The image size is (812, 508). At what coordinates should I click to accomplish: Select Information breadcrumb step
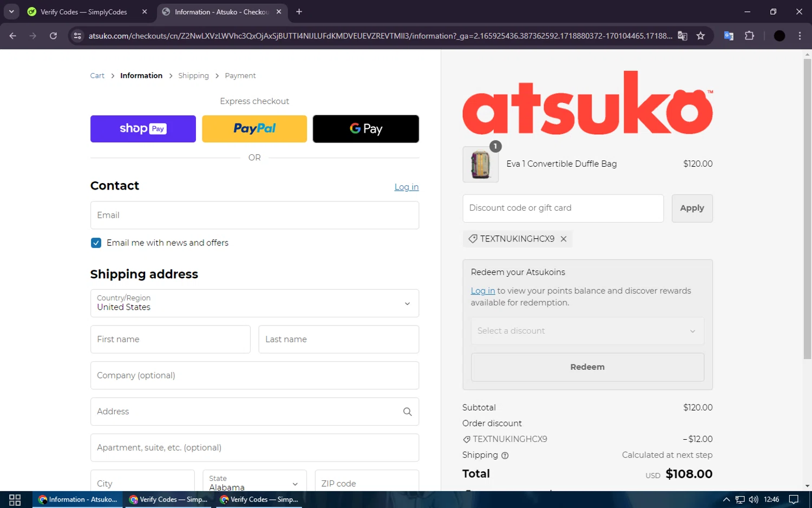(141, 76)
